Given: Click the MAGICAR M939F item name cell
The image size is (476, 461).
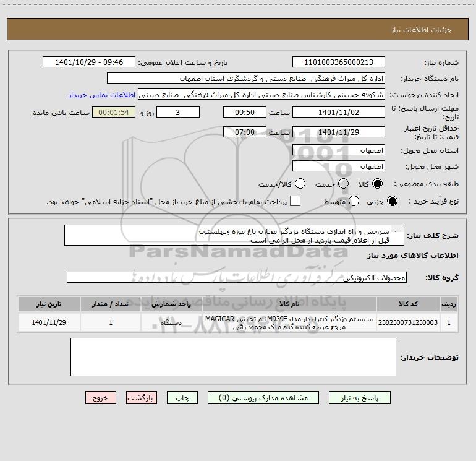Looking at the screenshot, I should point(289,322).
